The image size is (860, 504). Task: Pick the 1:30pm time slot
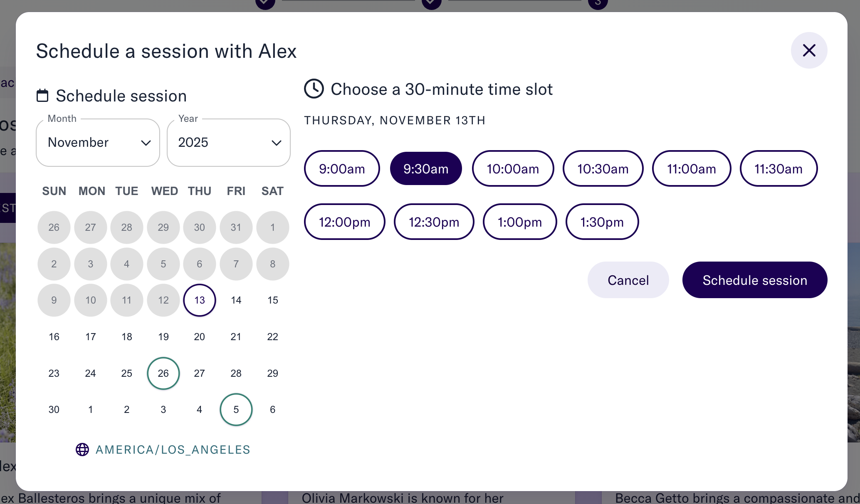pos(602,222)
